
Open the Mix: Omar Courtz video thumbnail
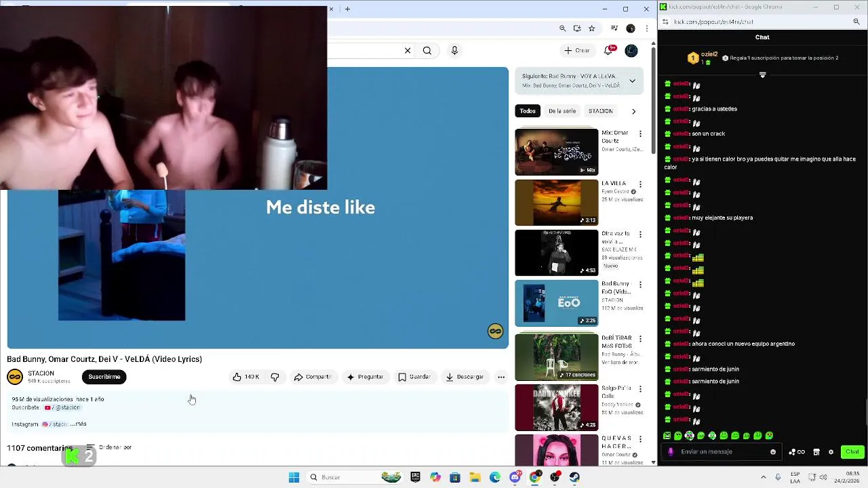557,152
